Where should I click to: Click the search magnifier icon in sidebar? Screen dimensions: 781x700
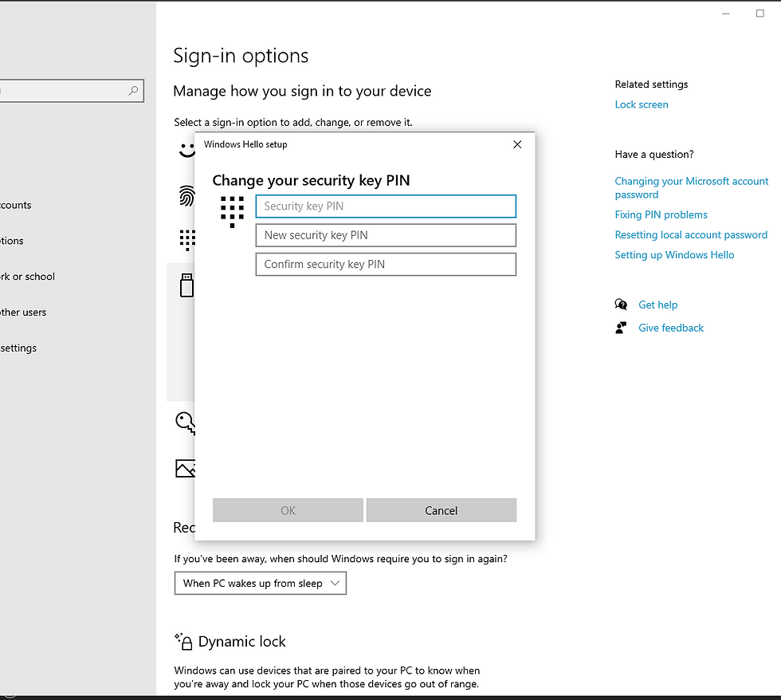tap(133, 91)
